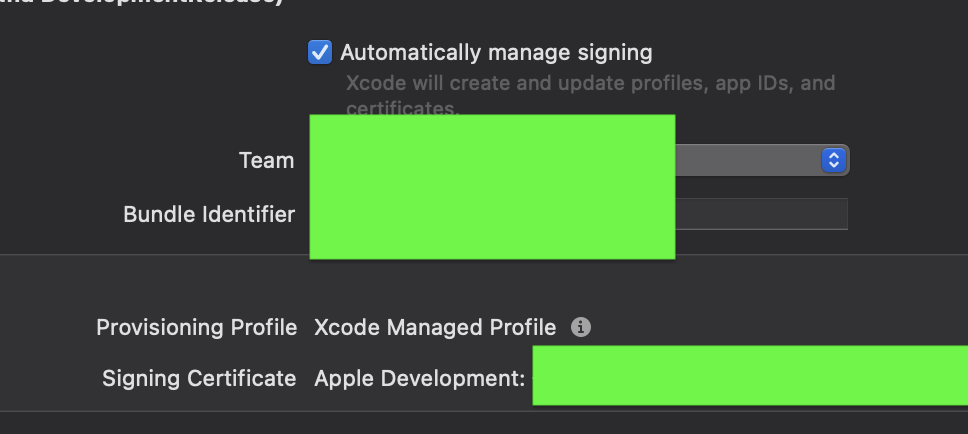The height and width of the screenshot is (434, 968).
Task: Focus the Bundle Identifier text field
Action: coord(761,214)
